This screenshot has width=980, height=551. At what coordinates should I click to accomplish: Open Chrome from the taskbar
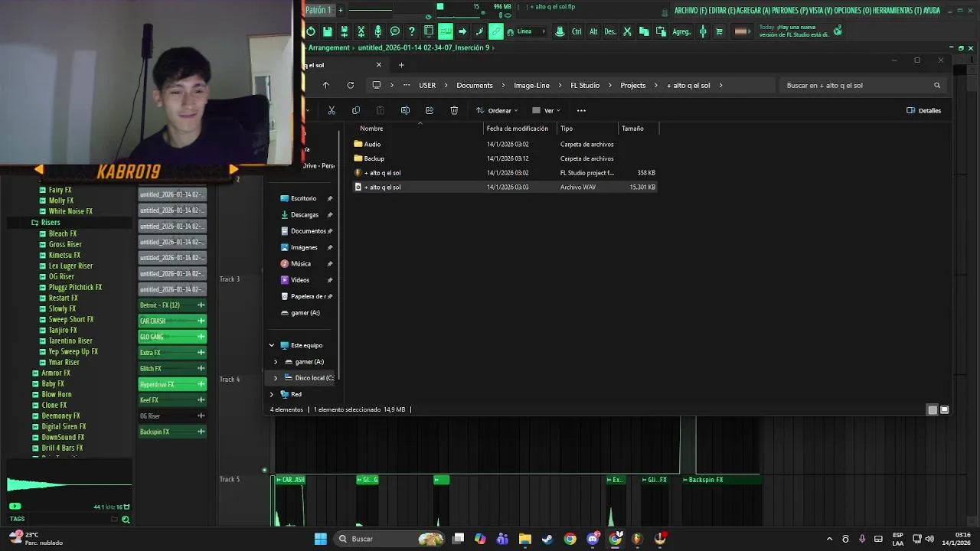(x=570, y=539)
